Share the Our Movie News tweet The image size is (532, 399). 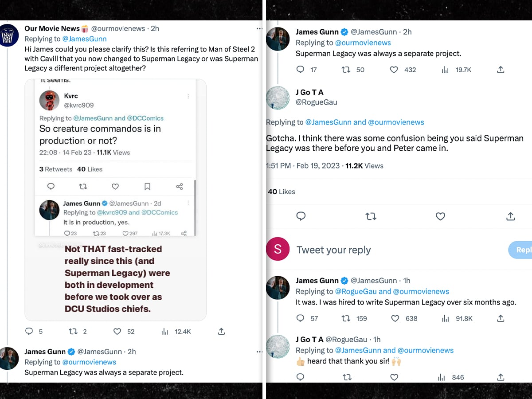(x=222, y=331)
